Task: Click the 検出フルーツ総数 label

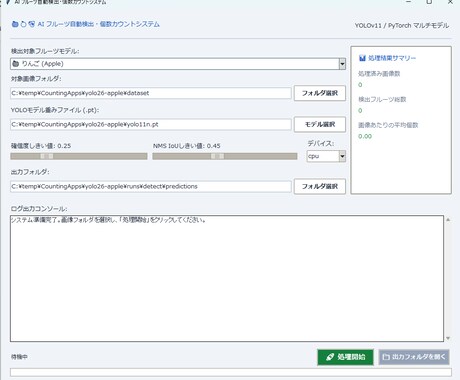Action: (382, 99)
